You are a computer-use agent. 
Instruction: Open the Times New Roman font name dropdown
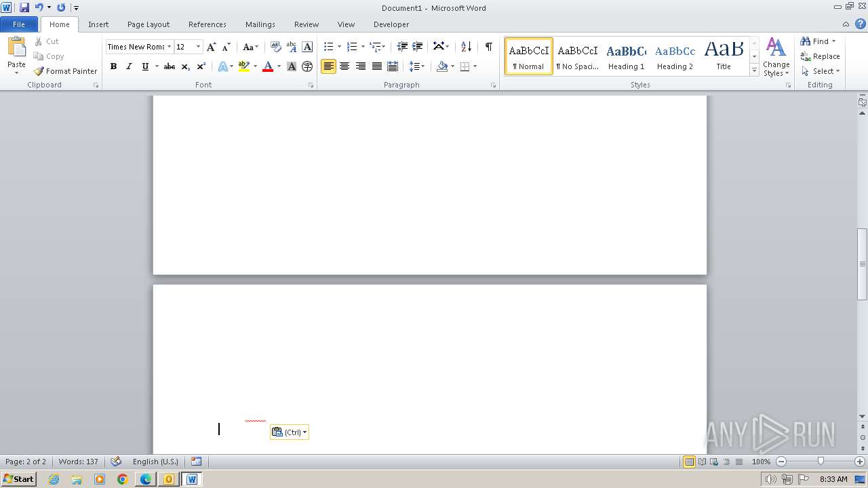point(170,47)
